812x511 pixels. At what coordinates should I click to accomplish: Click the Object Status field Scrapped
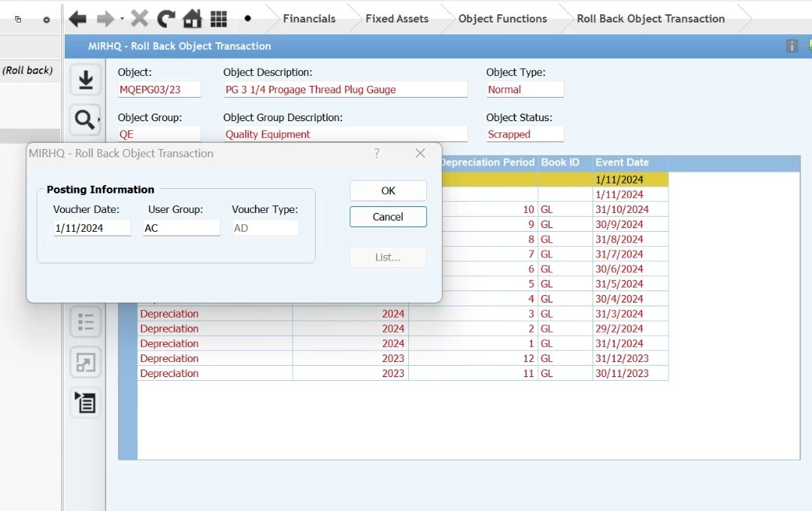(525, 134)
